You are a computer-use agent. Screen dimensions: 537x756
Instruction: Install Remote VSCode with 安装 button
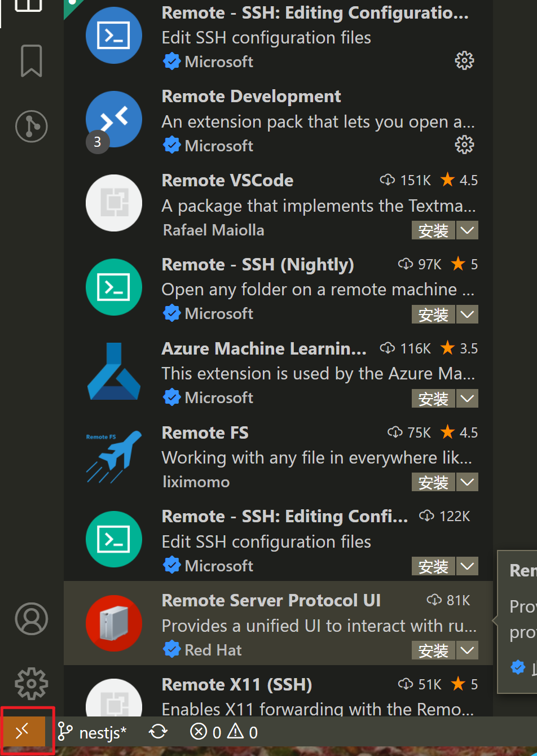433,230
